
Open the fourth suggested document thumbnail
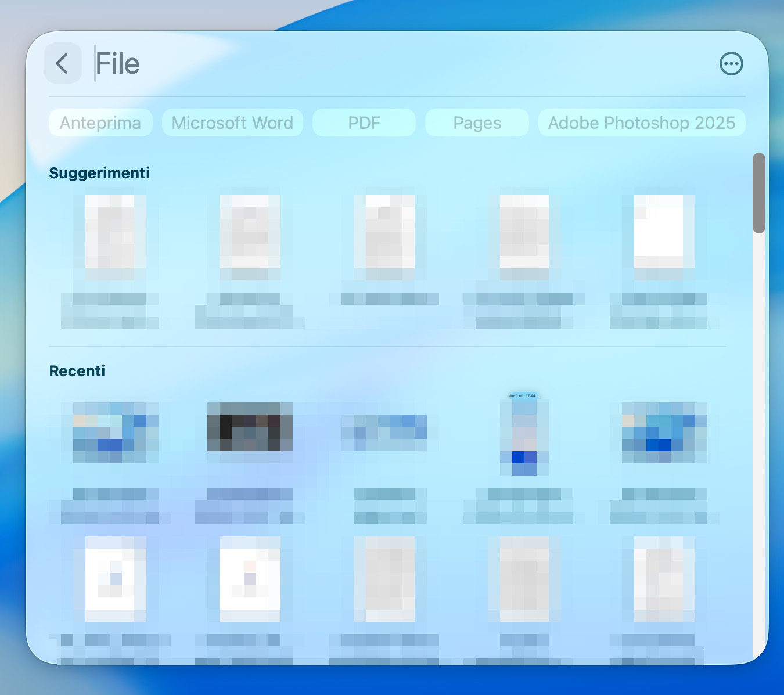[524, 232]
